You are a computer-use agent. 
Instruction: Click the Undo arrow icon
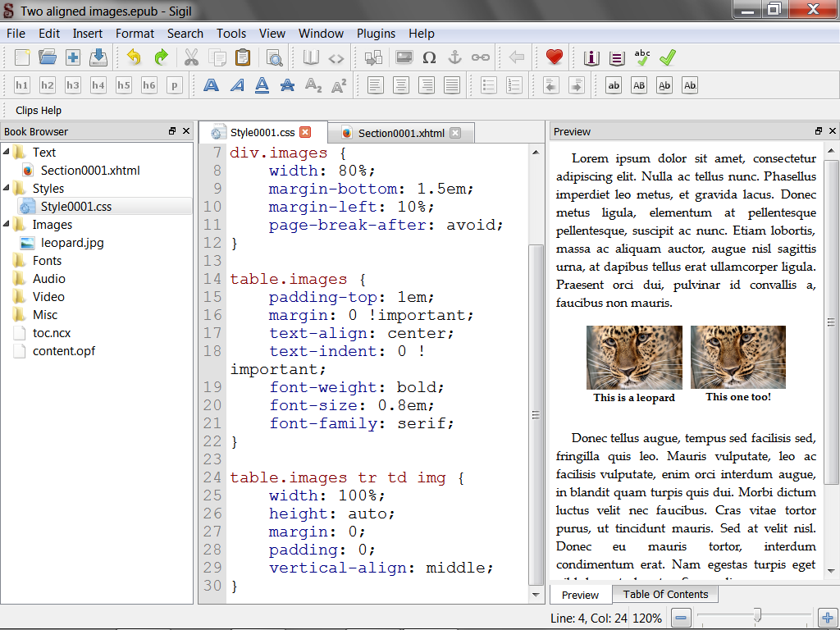pyautogui.click(x=134, y=57)
